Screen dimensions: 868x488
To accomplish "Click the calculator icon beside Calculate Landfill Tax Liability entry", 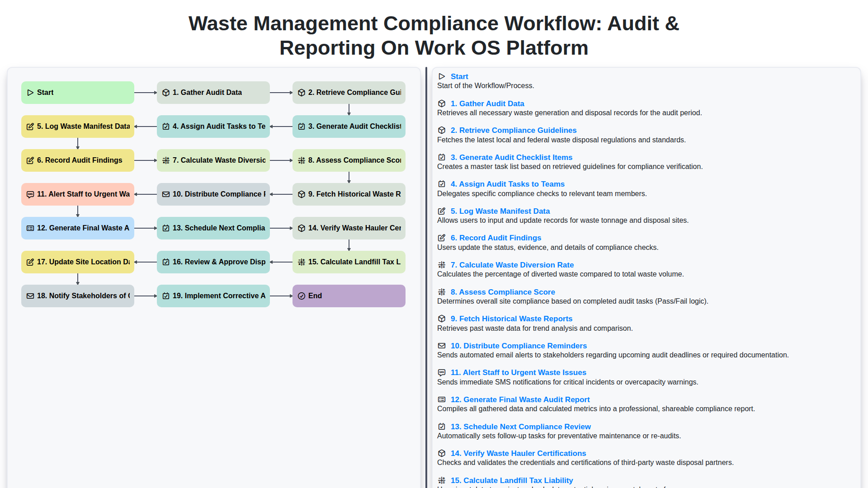I will 442,480.
